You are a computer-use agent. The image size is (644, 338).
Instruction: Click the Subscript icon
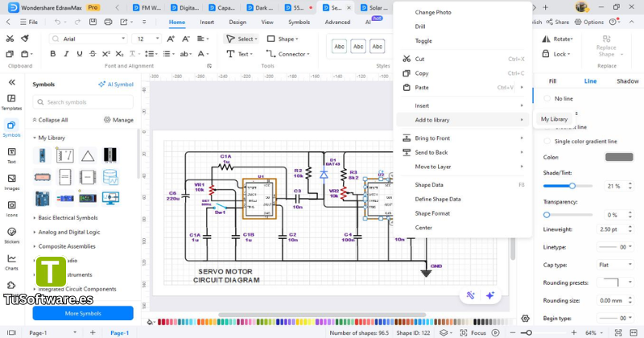119,54
